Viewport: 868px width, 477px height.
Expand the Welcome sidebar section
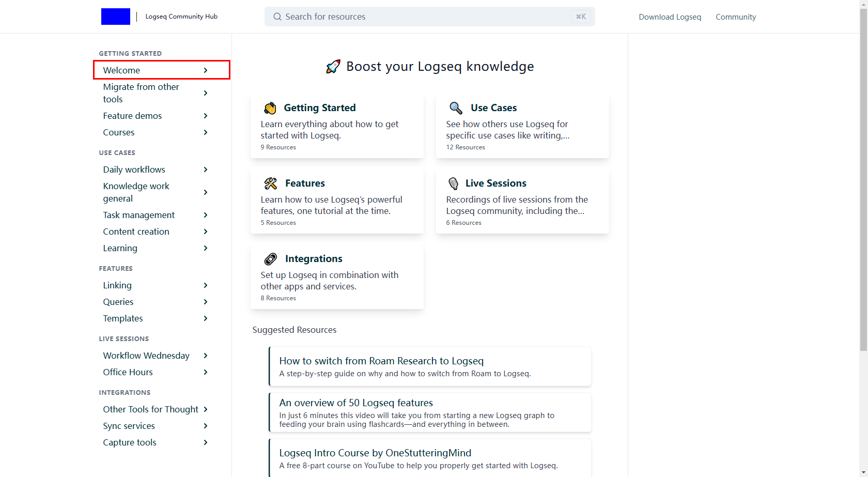(206, 70)
